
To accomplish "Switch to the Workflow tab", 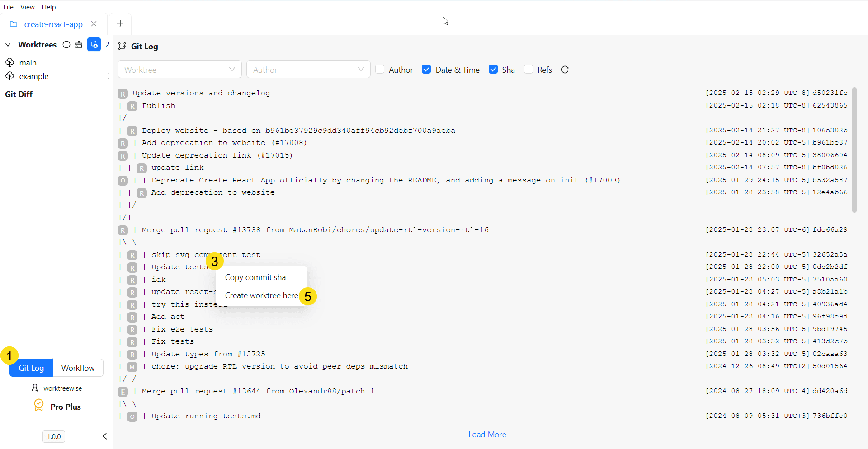I will click(x=77, y=368).
